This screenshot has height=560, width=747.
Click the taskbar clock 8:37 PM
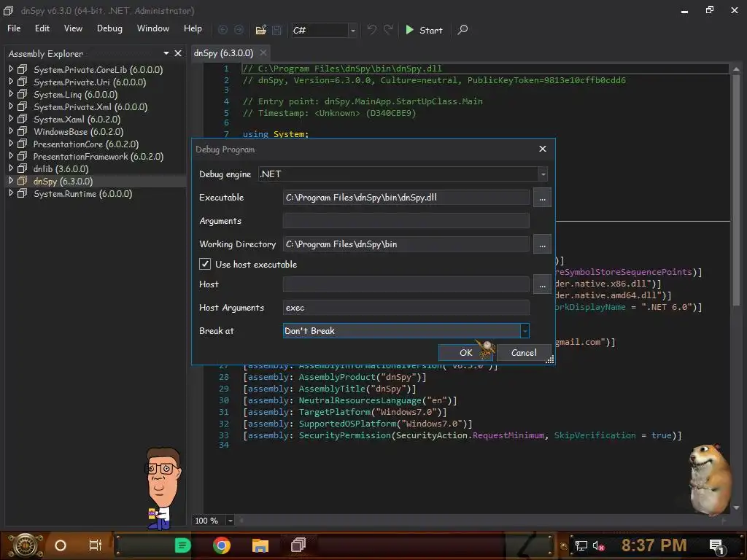[654, 545]
